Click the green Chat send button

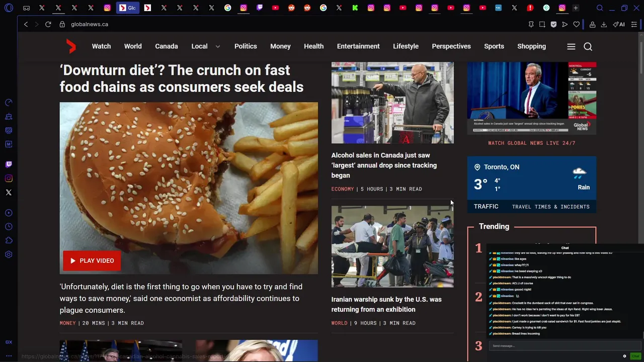pyautogui.click(x=636, y=356)
